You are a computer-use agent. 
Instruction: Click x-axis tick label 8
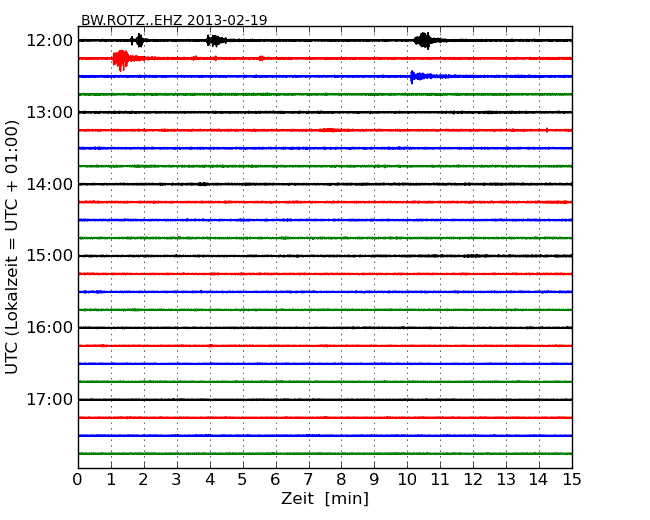[x=341, y=480]
